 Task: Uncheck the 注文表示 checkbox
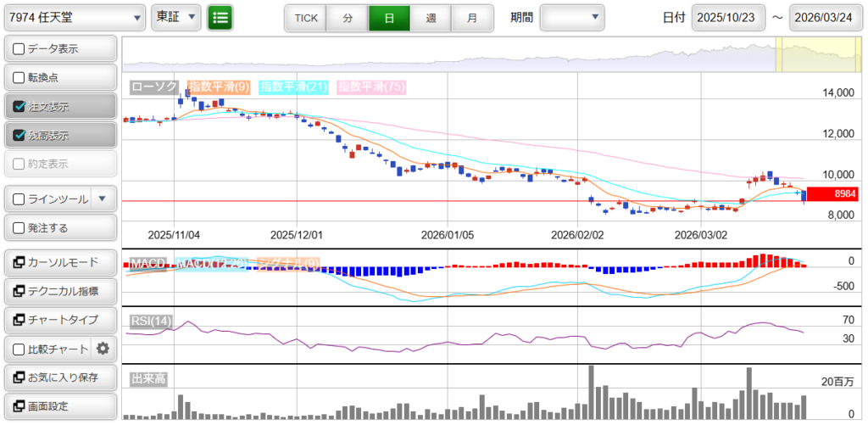point(19,107)
